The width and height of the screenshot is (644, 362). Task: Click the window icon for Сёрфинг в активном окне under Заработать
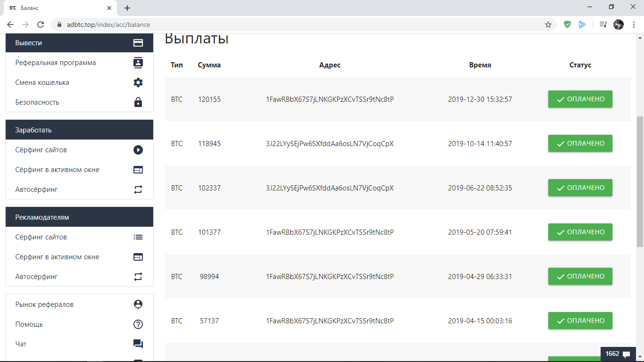138,170
